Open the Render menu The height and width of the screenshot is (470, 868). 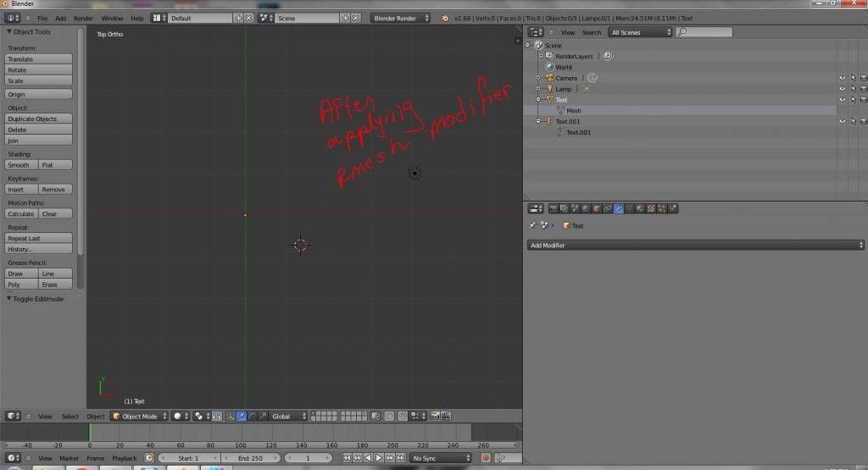coord(83,19)
